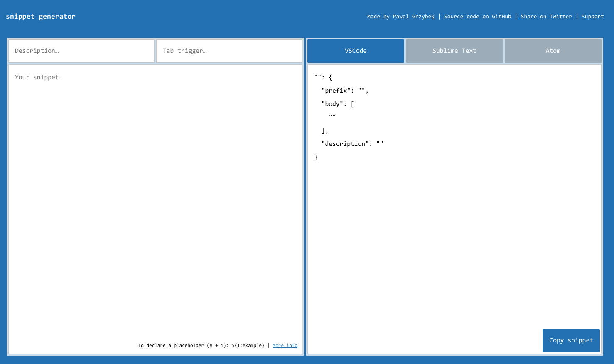
Task: Click the Copy snippet button
Action: (x=571, y=341)
